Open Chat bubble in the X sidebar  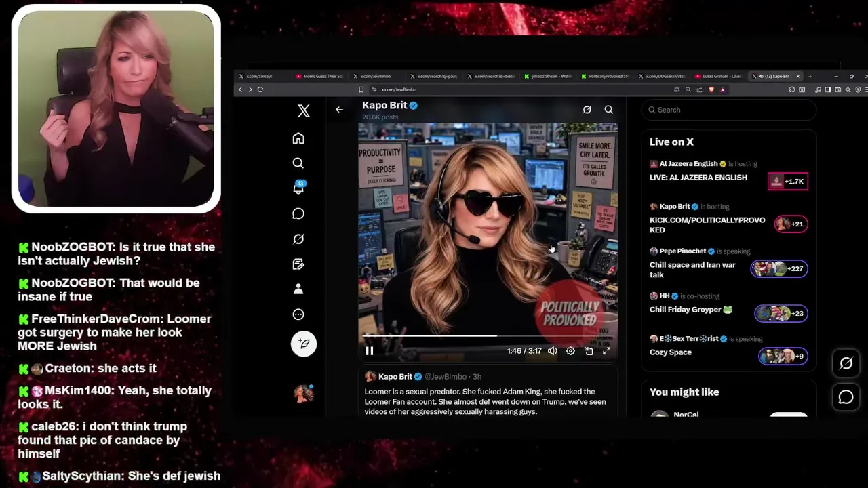coord(298,213)
